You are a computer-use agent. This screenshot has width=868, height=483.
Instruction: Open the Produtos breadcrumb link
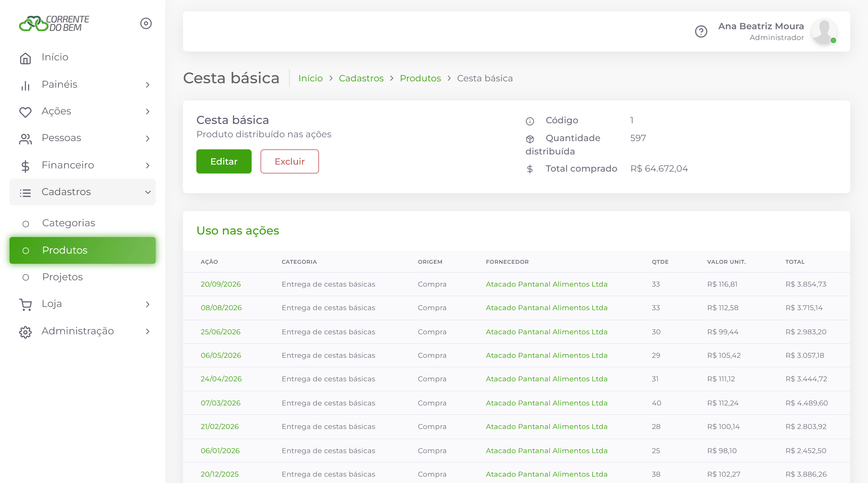click(x=420, y=78)
